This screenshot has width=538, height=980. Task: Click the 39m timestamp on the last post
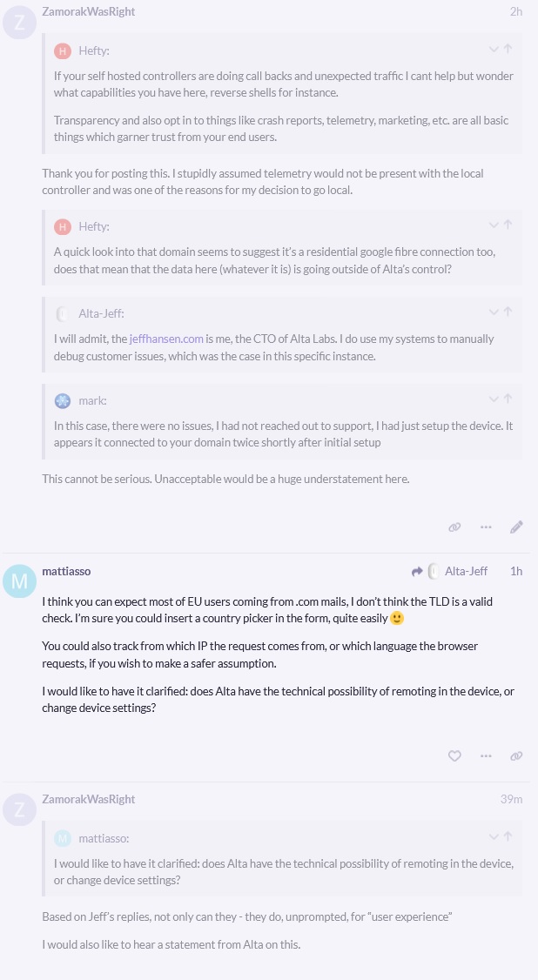[x=511, y=800]
